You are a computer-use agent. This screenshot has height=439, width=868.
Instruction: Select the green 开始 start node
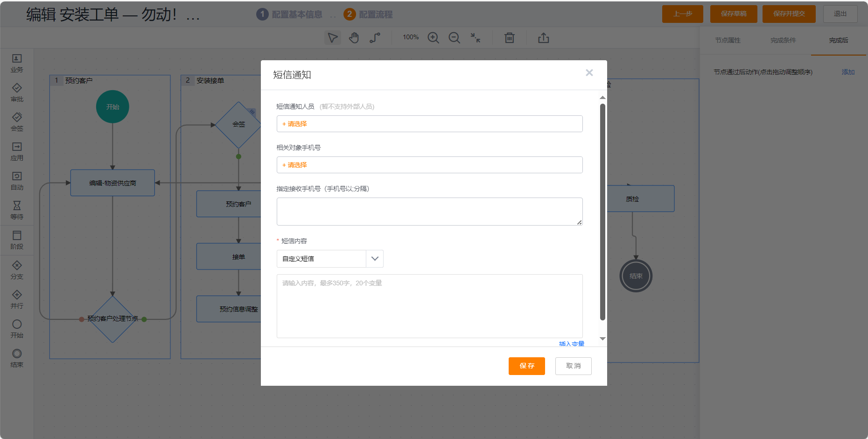(x=112, y=107)
